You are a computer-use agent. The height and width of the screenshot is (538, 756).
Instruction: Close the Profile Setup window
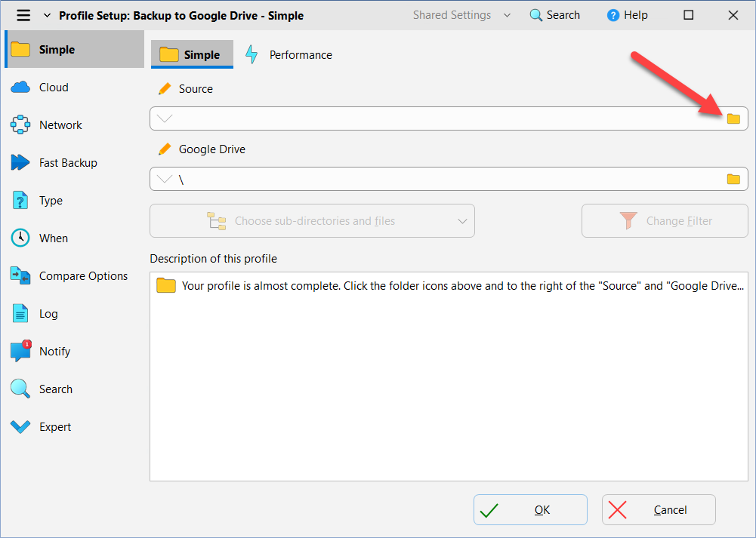point(733,15)
